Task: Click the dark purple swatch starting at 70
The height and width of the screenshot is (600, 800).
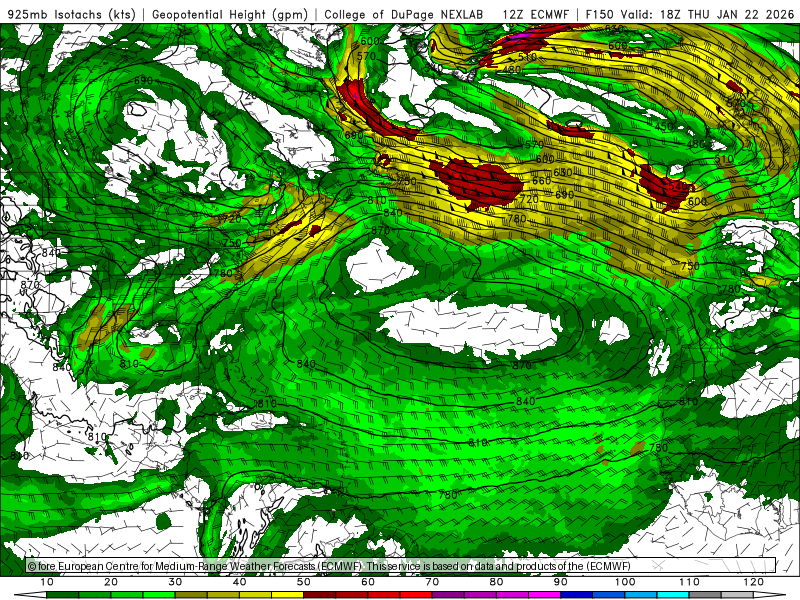Action: point(448,595)
